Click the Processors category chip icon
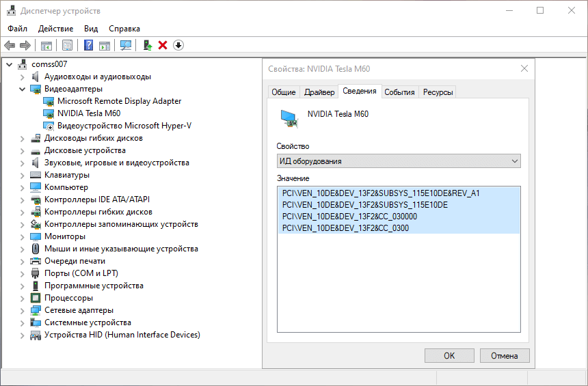The height and width of the screenshot is (386, 588). [x=36, y=298]
